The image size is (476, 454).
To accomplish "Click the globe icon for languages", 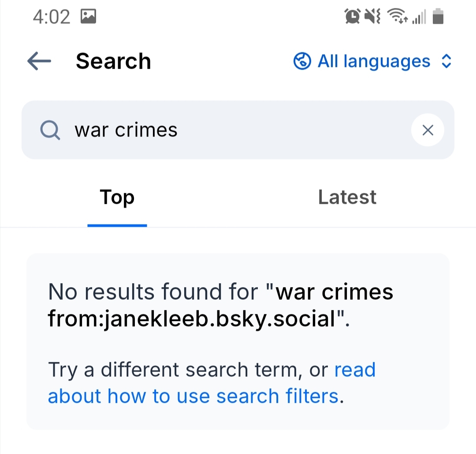I will pos(302,61).
